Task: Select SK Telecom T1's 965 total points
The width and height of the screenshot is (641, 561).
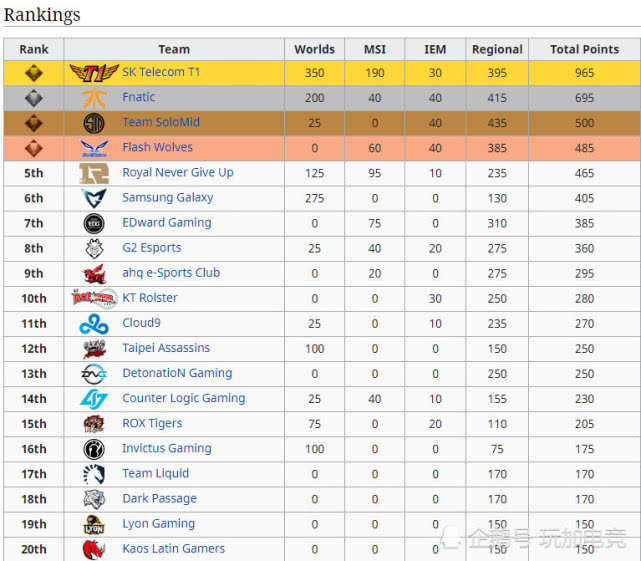Action: coord(585,73)
